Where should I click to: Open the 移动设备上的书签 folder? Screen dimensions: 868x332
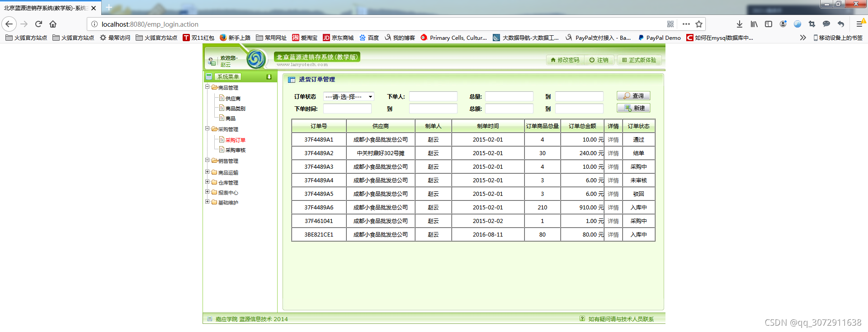point(838,38)
